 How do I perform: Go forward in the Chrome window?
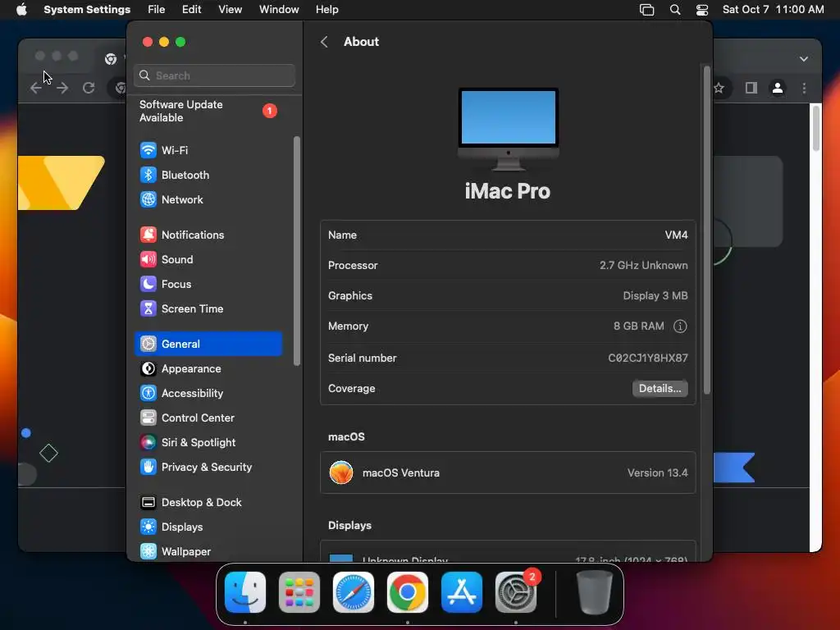[x=62, y=88]
